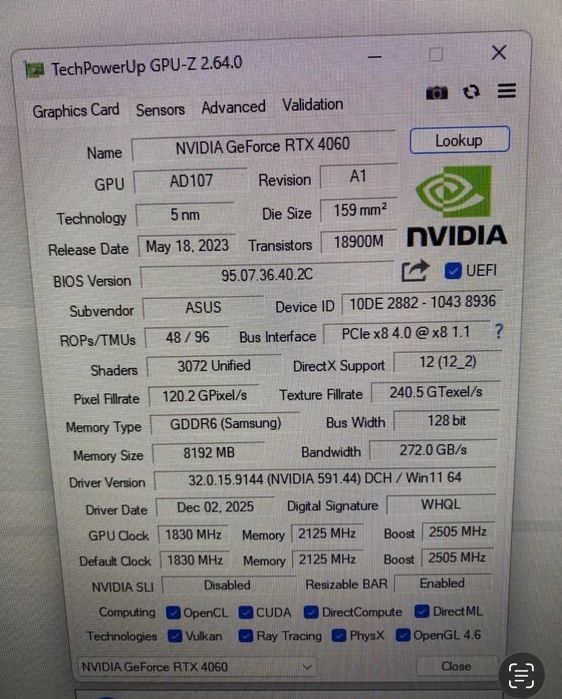Click the Computing label
The height and width of the screenshot is (699, 562).
[x=127, y=612]
